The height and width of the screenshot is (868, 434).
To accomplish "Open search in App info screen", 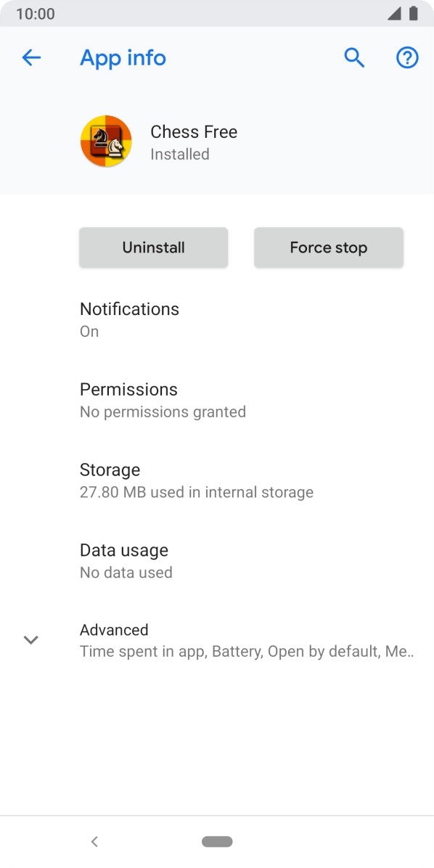I will 354,57.
